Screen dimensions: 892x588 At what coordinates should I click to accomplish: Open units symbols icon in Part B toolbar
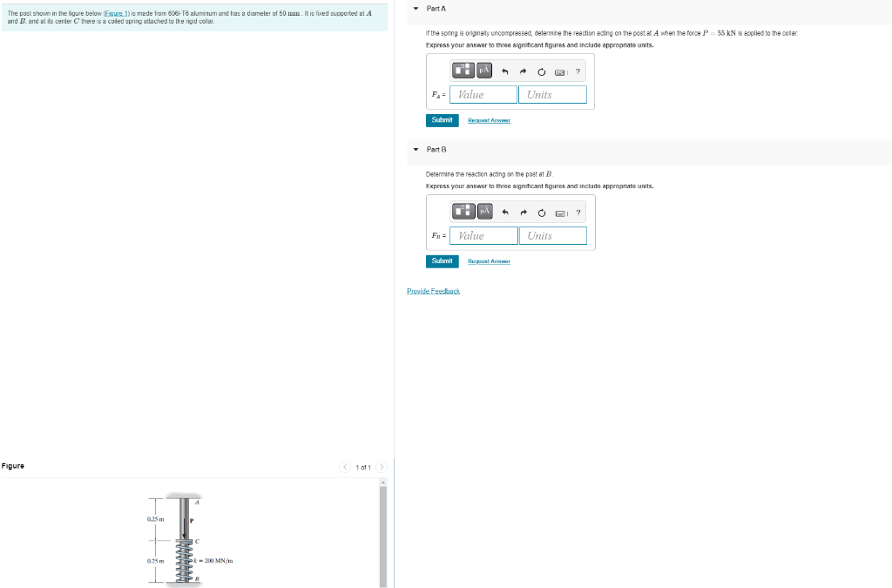[484, 212]
